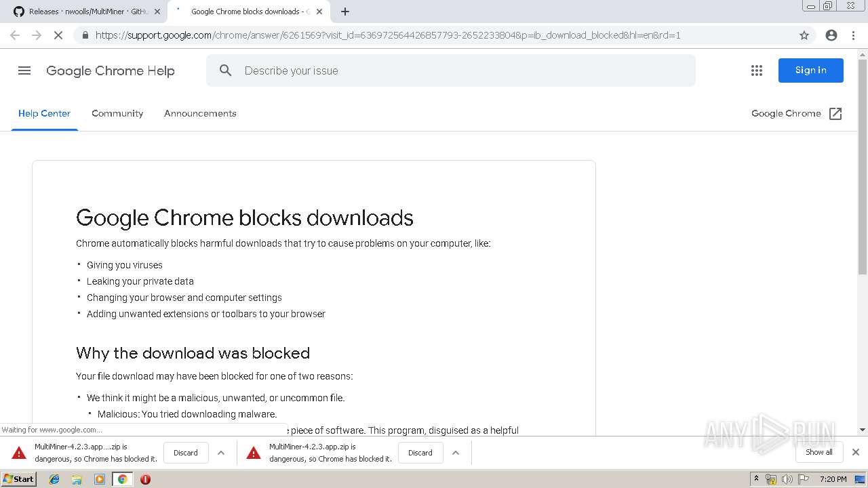Viewport: 868px width, 488px height.
Task: Select the heading Google Chrome blocks downloads
Action: (x=245, y=218)
